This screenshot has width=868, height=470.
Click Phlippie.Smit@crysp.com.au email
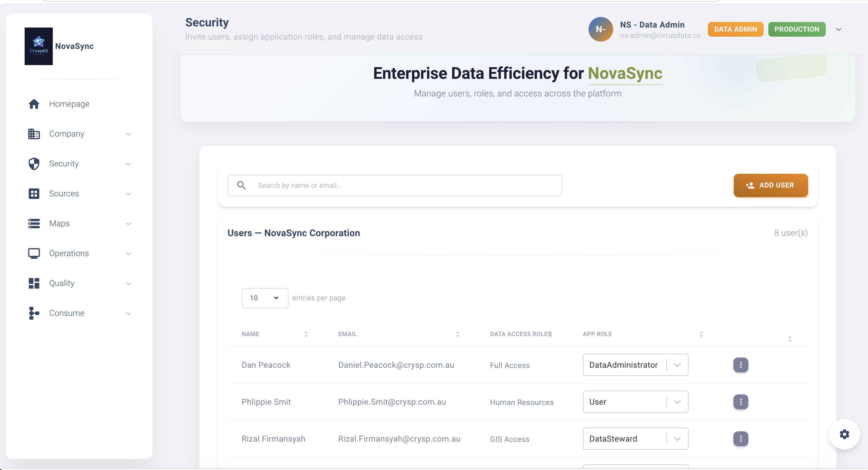pyautogui.click(x=392, y=402)
